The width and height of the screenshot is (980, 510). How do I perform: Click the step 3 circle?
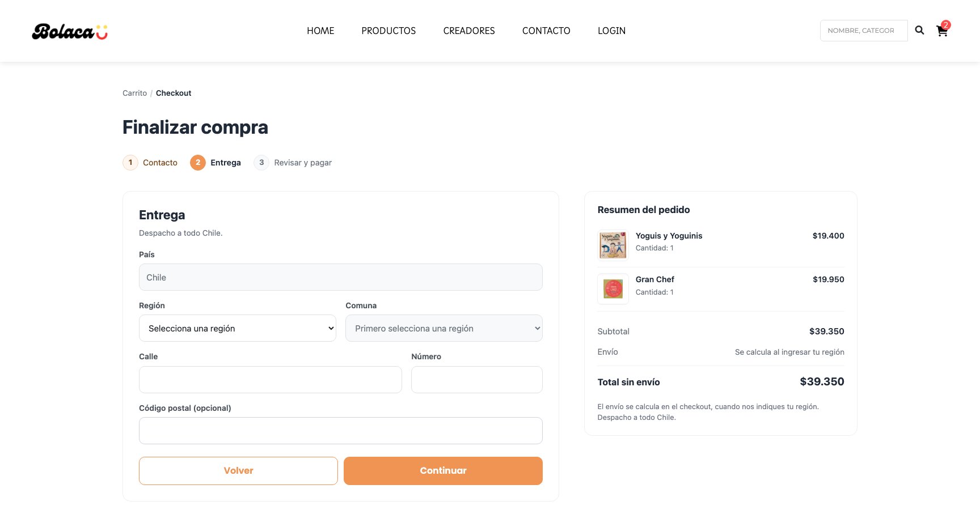click(x=261, y=163)
